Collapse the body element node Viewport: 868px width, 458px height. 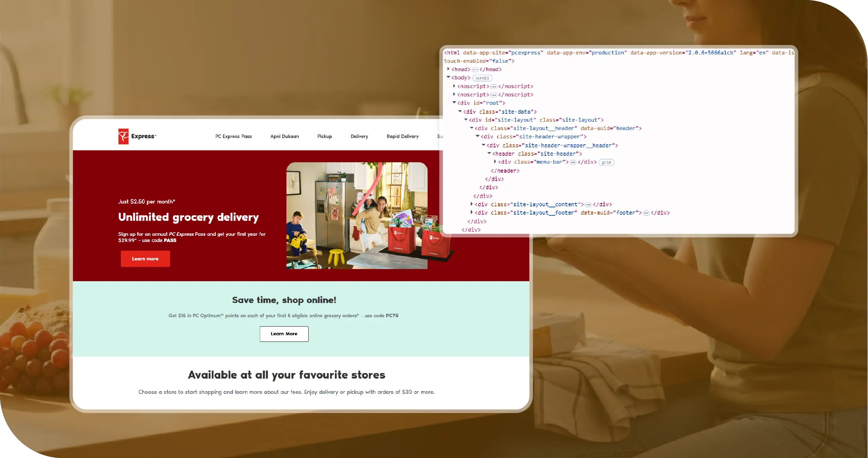pos(448,77)
